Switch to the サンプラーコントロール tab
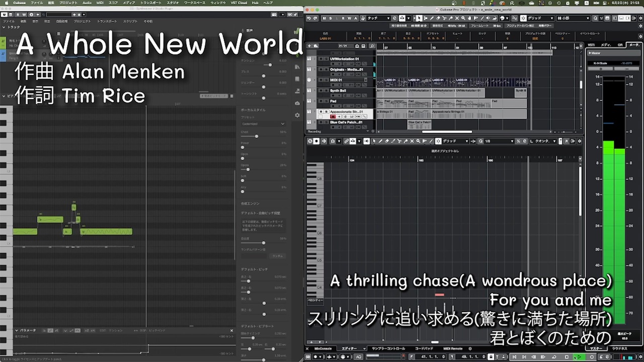644x362 pixels. 388,348
